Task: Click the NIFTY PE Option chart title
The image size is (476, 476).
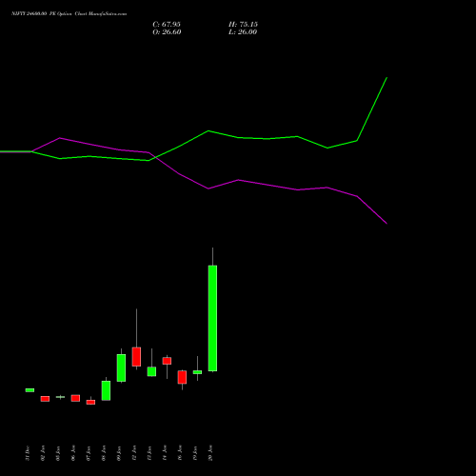Action: [x=69, y=14]
